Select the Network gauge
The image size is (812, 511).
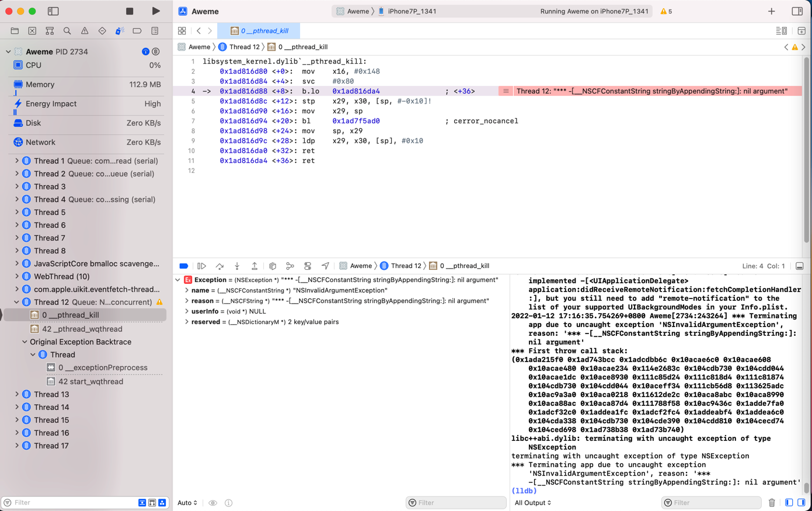click(x=86, y=142)
